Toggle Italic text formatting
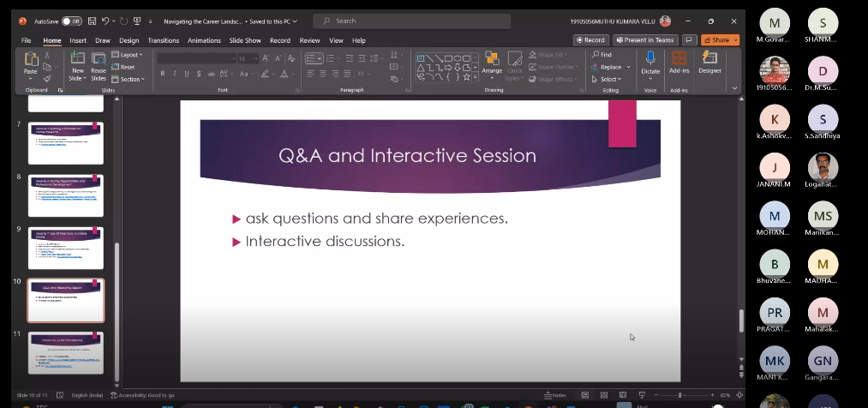Image resolution: width=868 pixels, height=408 pixels. coord(173,75)
